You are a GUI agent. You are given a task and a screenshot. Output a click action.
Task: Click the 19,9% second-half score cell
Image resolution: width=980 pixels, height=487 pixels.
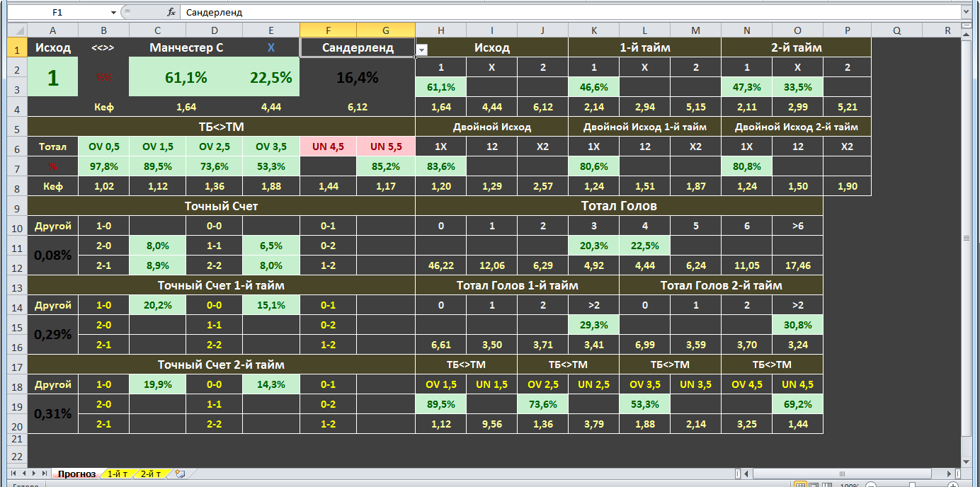click(x=158, y=384)
